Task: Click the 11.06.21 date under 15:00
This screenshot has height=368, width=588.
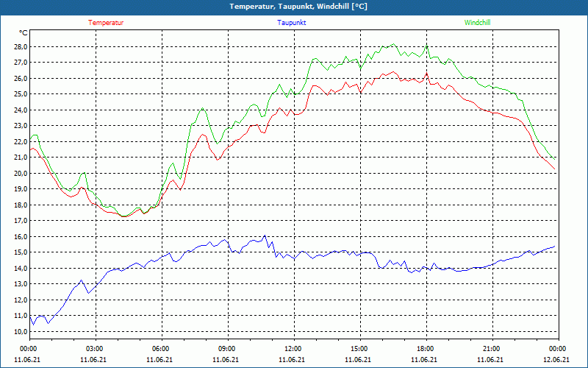Action: 358,360
